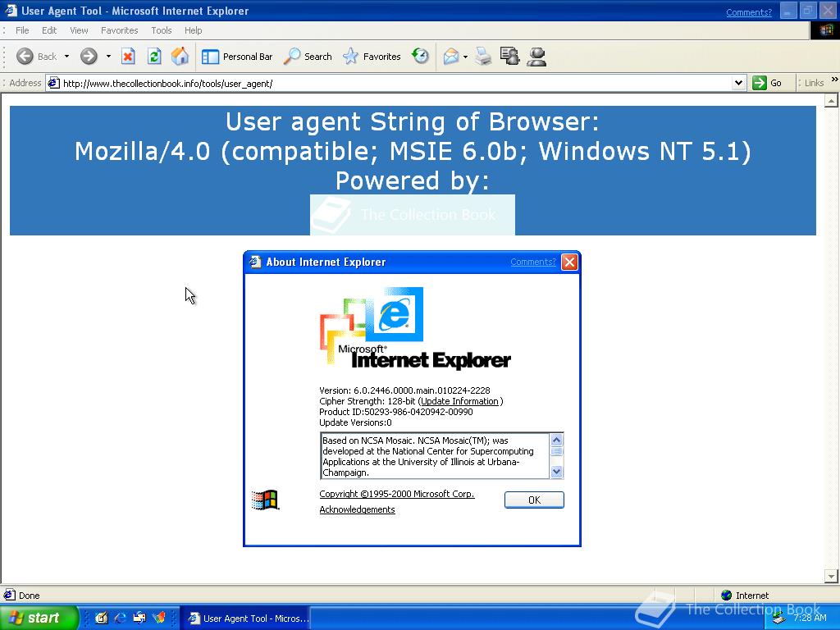Click The Collection Book banner logo
The width and height of the screenshot is (840, 630).
pos(413,215)
